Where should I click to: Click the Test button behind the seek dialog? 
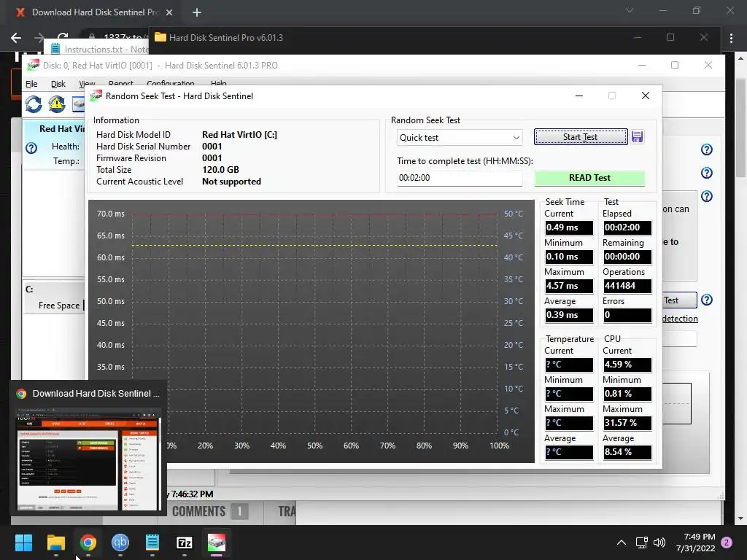pos(679,300)
